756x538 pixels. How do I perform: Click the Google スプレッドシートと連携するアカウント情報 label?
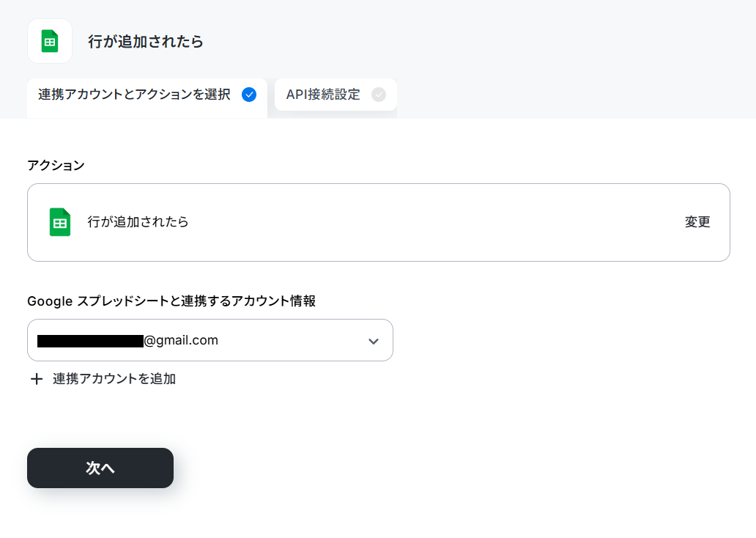(171, 301)
